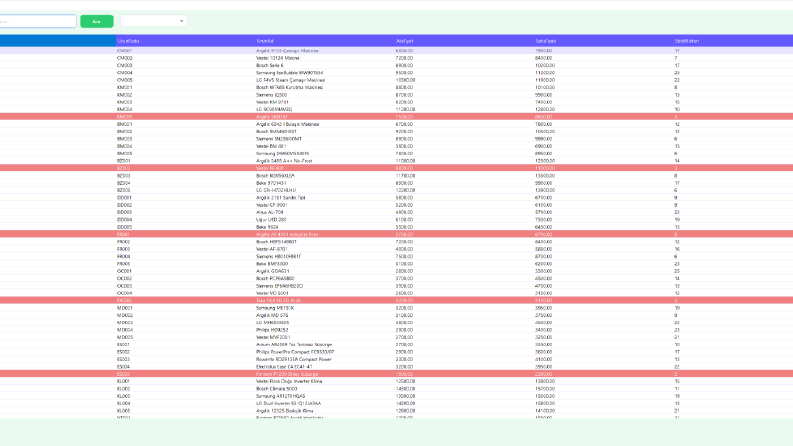
Task: Click the green Ara search button
Action: click(x=97, y=21)
